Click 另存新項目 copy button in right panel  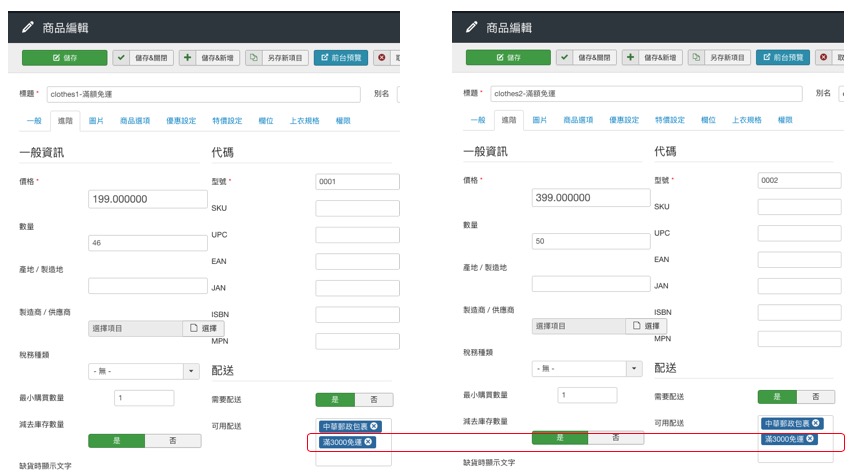719,58
